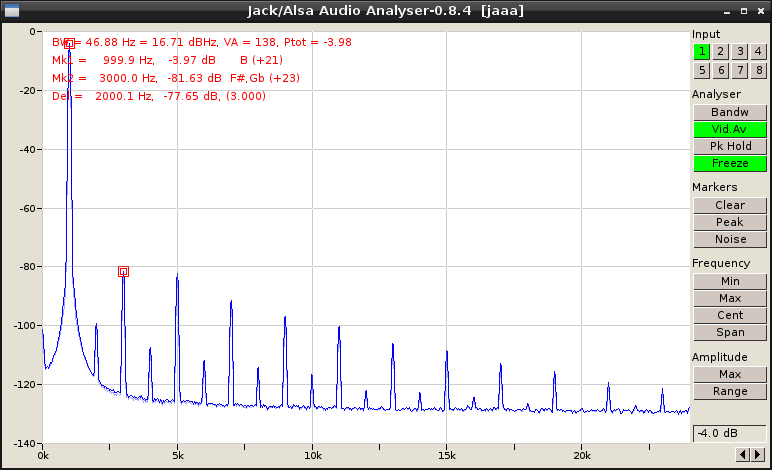Click the Bandw analyser button

coord(730,112)
